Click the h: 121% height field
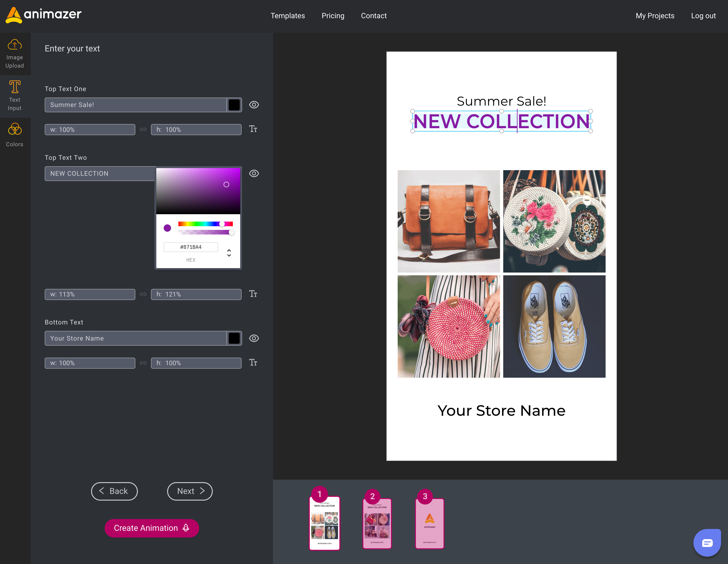 tap(196, 294)
